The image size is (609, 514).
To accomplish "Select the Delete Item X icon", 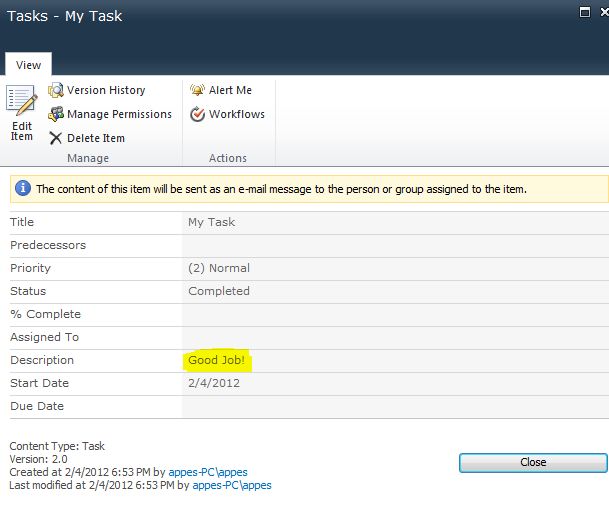I will point(56,138).
